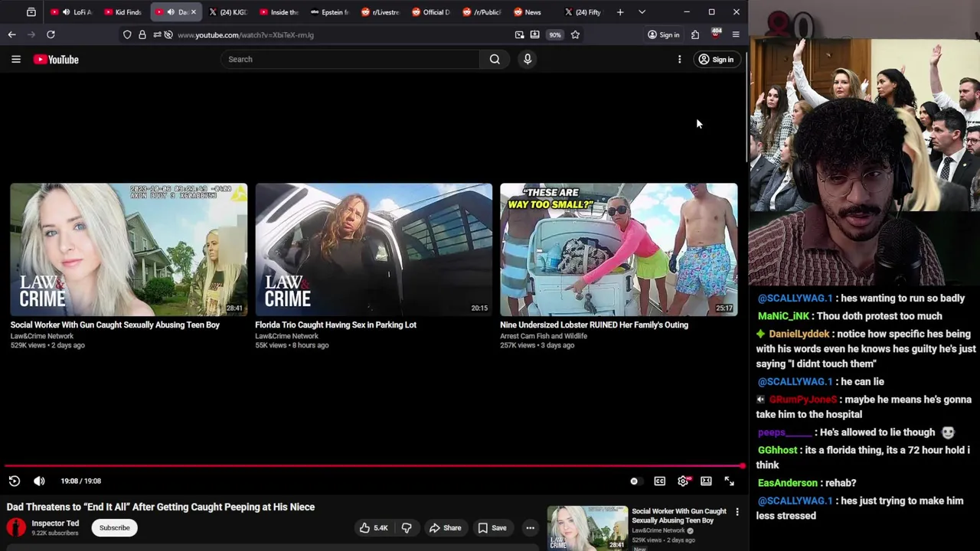Open Social Worker With Gun end-screen thumbnail

tap(129, 249)
